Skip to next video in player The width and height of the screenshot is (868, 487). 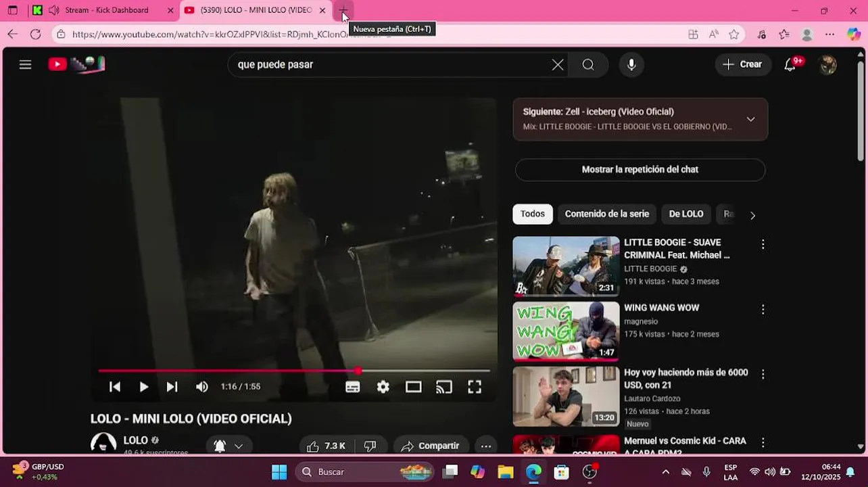172,387
